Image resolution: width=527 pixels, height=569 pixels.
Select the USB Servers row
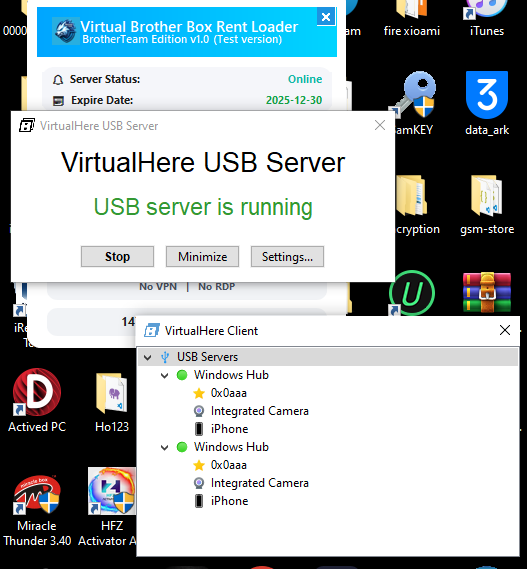point(328,357)
